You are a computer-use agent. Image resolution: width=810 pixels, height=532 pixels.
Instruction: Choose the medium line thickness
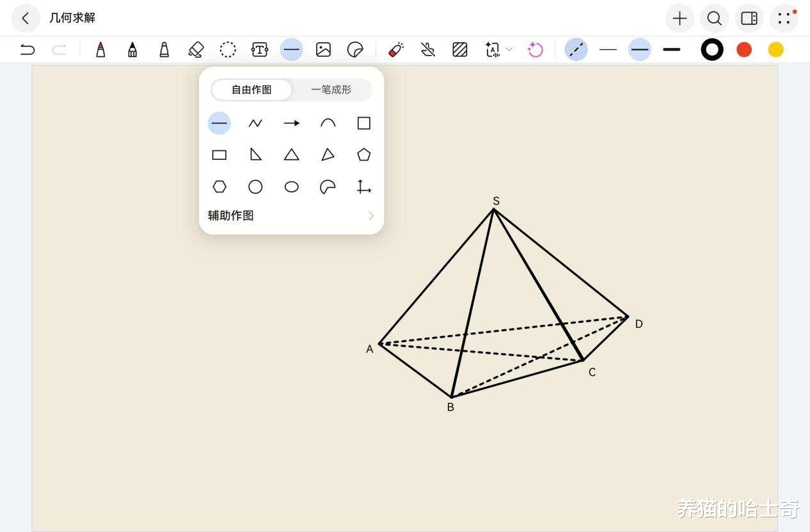pos(640,49)
